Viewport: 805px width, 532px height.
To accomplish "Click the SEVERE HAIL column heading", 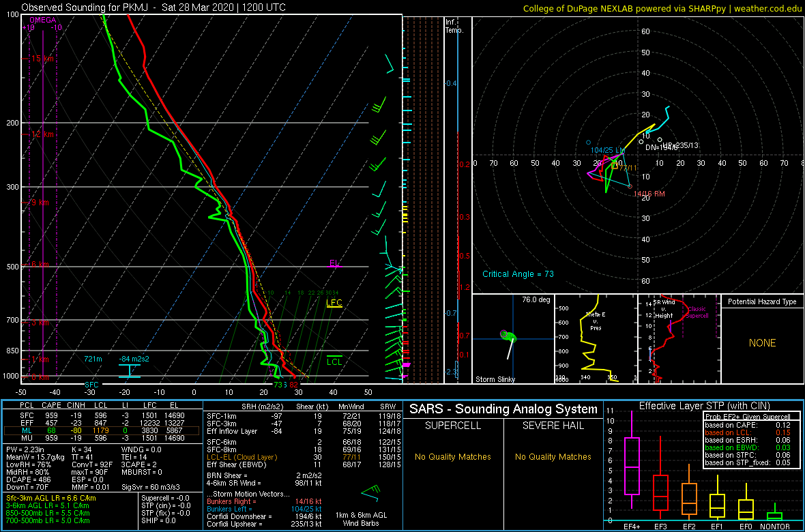I will click(553, 426).
